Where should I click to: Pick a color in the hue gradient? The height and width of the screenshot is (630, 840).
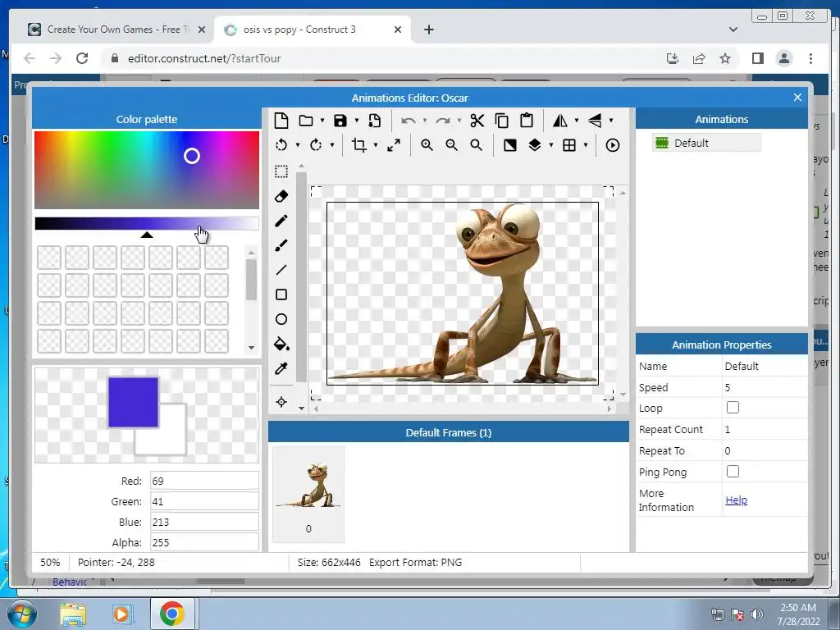coord(147,170)
